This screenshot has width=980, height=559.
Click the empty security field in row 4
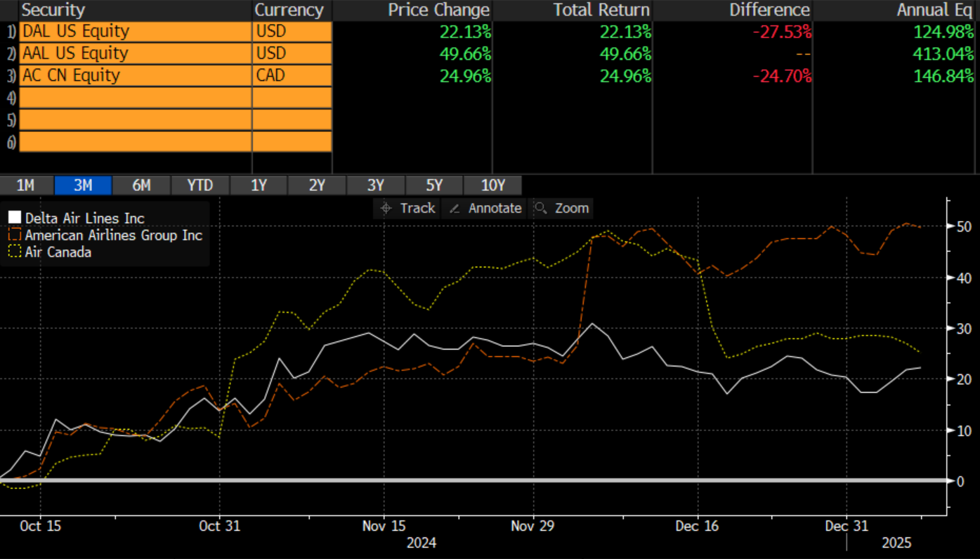coord(135,98)
